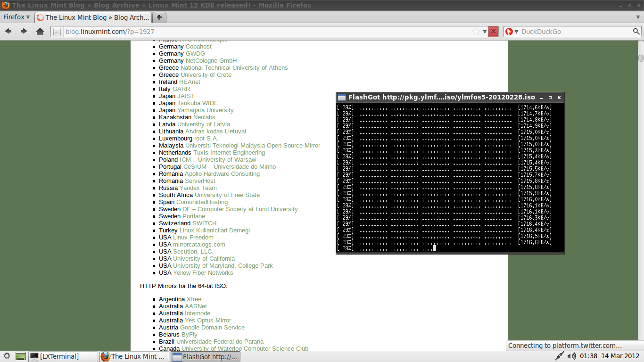Open the Germany GWDG mirror link
644x362 pixels.
195,53
